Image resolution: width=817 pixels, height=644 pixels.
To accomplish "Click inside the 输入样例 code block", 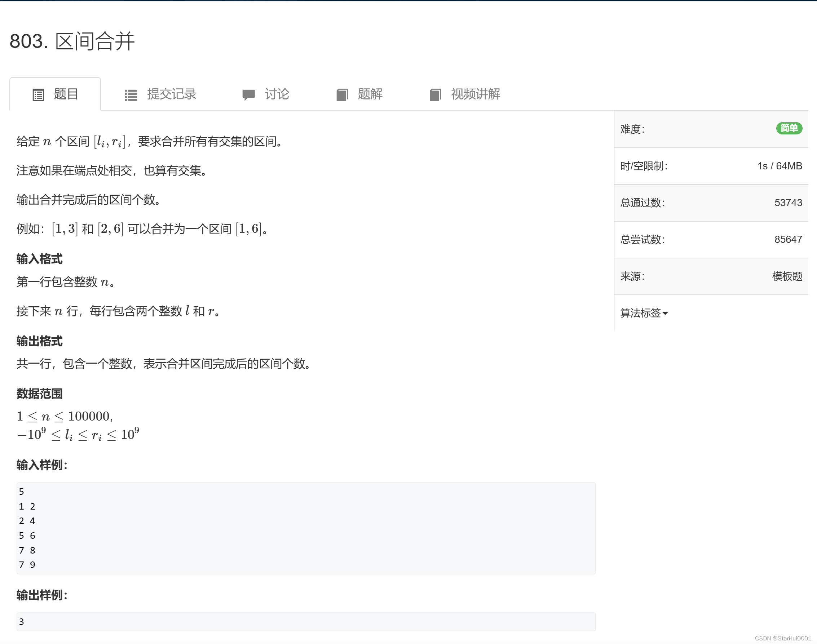I will (305, 528).
